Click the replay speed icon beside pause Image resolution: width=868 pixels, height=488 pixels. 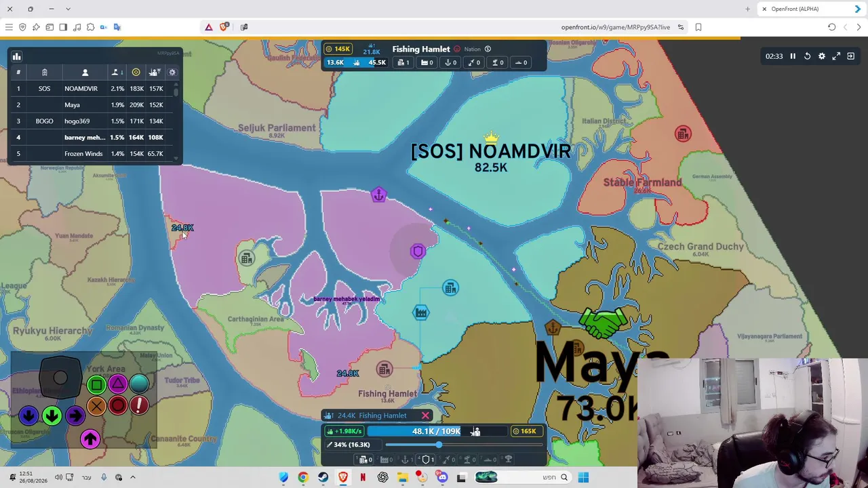(x=807, y=56)
